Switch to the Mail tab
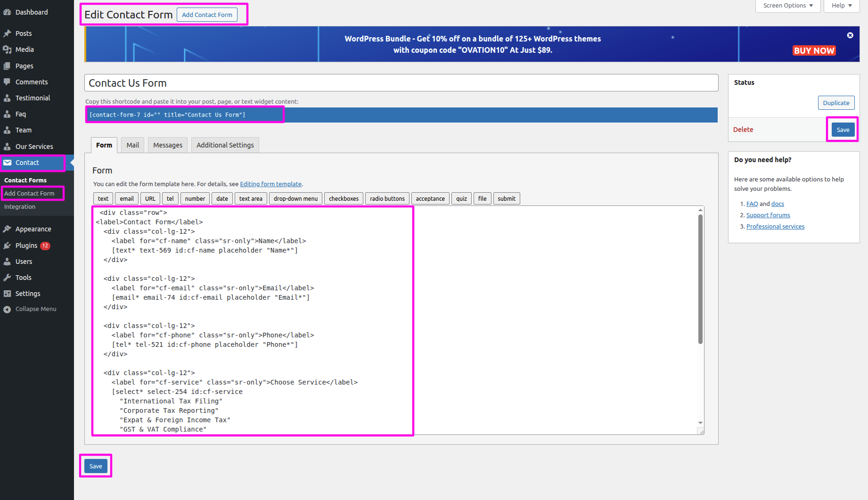Viewport: 868px width, 500px height. point(132,145)
